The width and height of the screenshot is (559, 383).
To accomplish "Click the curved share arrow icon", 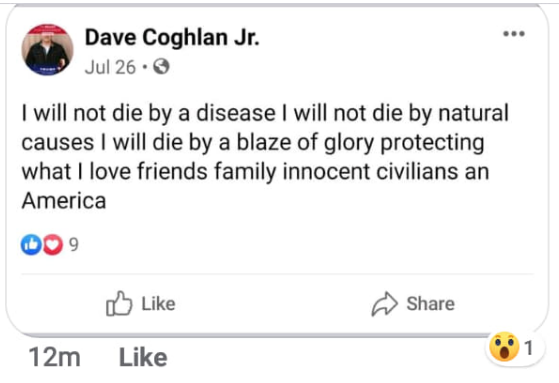I will pyautogui.click(x=384, y=304).
